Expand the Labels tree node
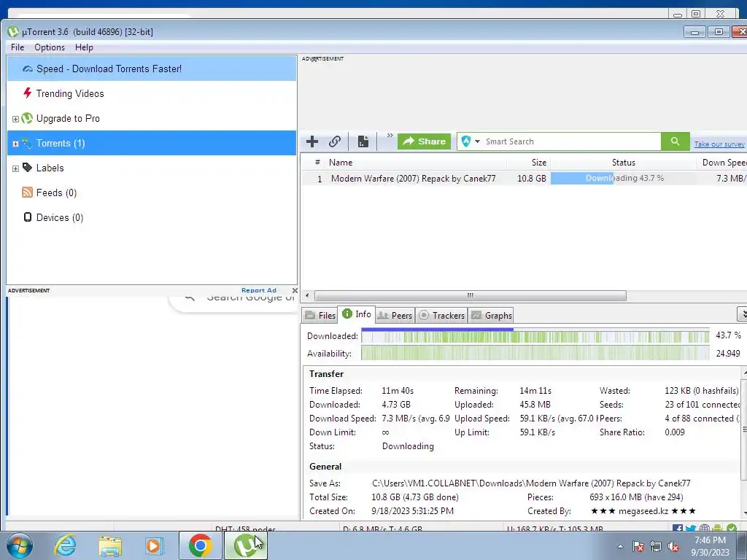This screenshot has height=560, width=747. point(15,168)
